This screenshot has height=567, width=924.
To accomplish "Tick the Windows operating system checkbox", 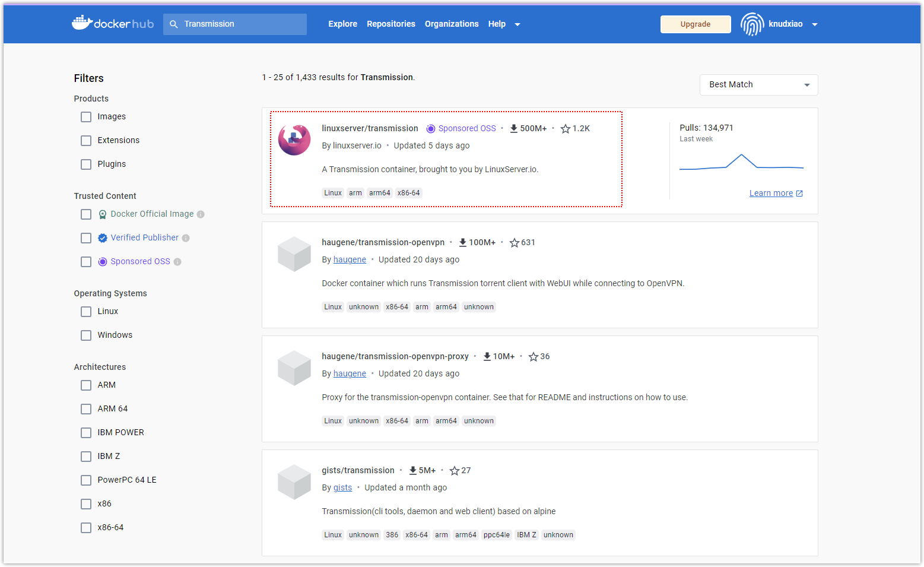I will 86,335.
